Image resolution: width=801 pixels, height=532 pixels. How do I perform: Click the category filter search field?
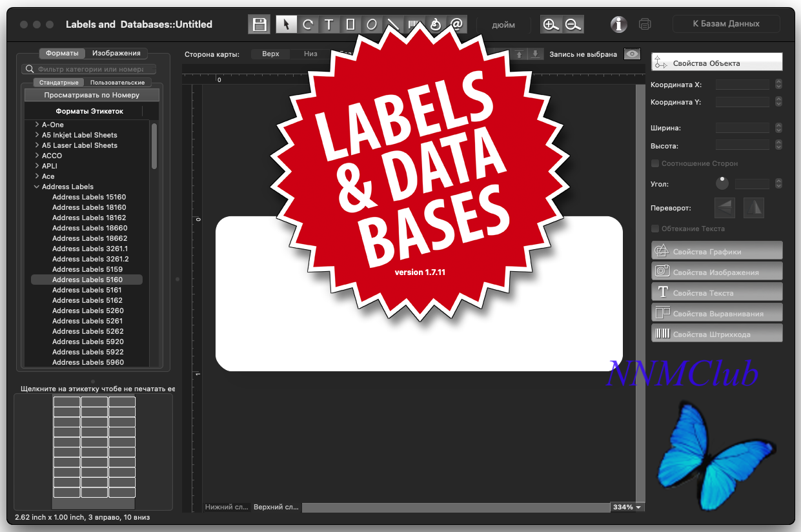click(89, 69)
